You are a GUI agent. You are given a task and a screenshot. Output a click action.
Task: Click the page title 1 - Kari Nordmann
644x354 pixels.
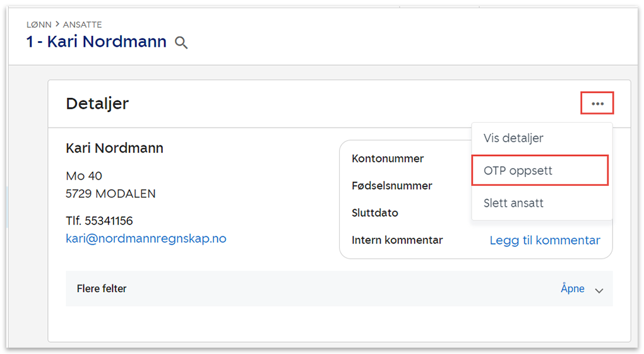tap(97, 42)
